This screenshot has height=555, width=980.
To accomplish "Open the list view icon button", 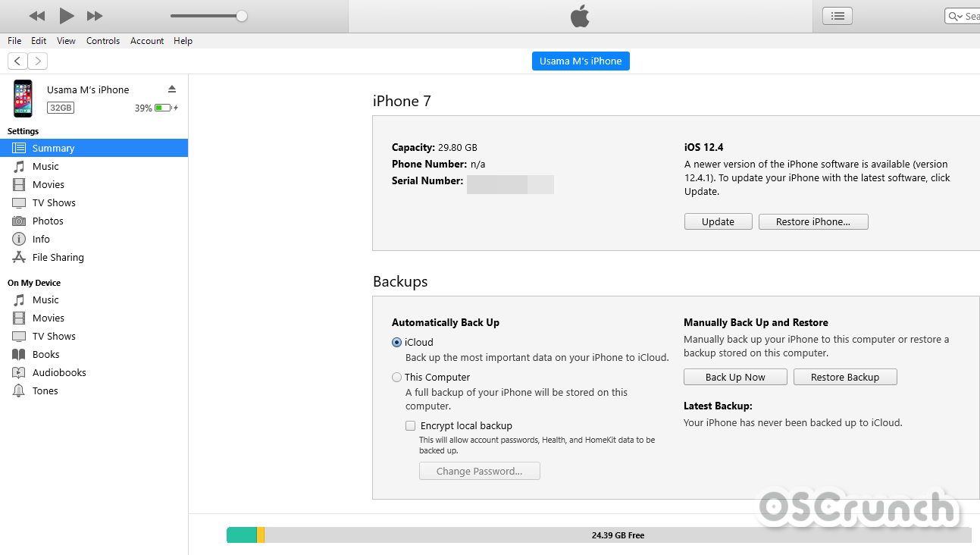I will point(838,16).
